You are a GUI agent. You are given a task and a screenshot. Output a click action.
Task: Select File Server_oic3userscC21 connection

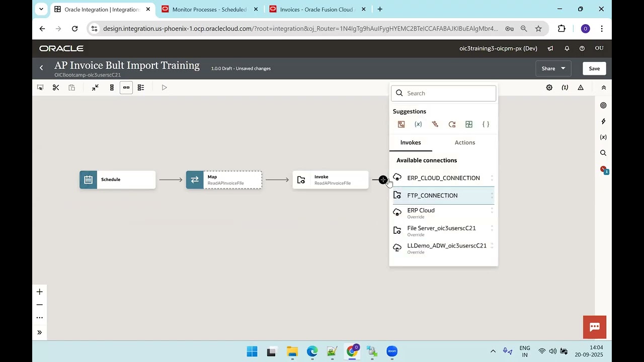(443, 231)
